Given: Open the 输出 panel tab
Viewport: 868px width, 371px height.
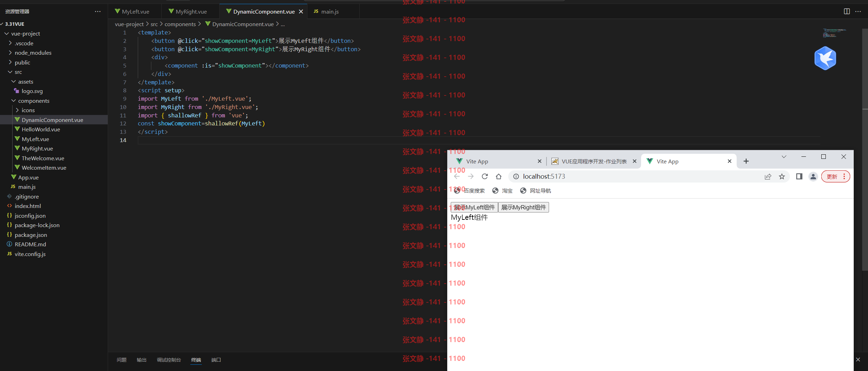Looking at the screenshot, I should point(142,360).
